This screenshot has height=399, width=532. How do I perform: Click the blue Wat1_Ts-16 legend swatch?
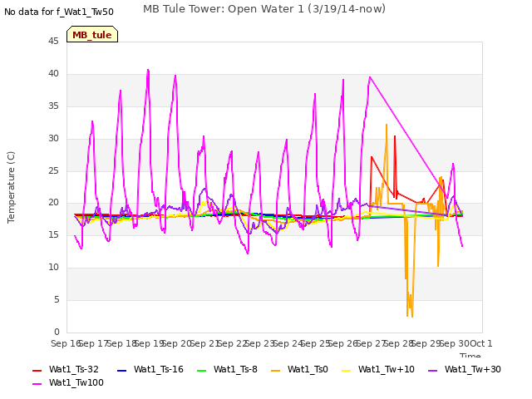pos(122,370)
